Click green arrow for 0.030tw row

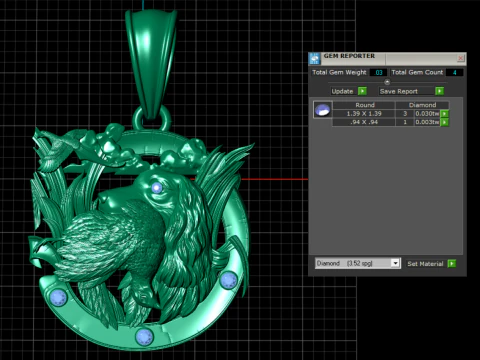click(444, 114)
